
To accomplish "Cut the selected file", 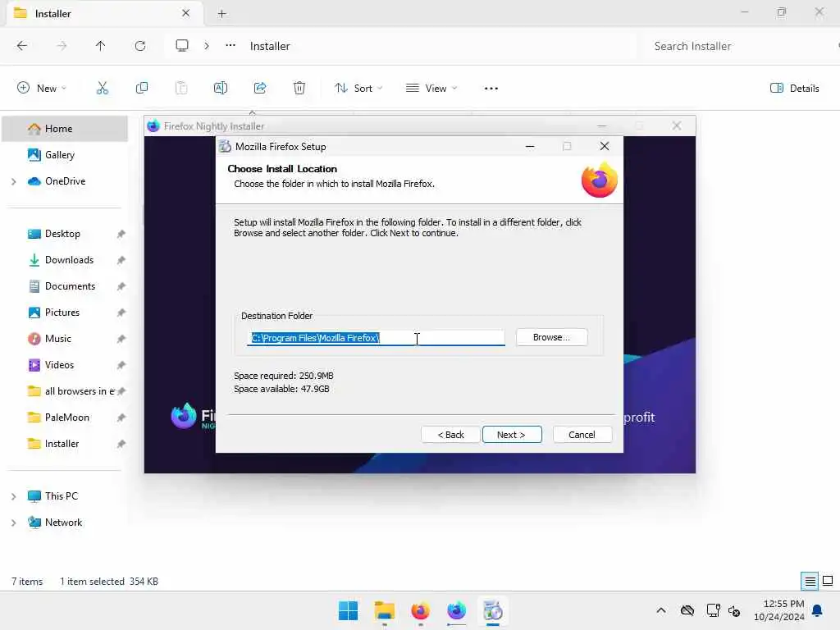I will click(103, 88).
